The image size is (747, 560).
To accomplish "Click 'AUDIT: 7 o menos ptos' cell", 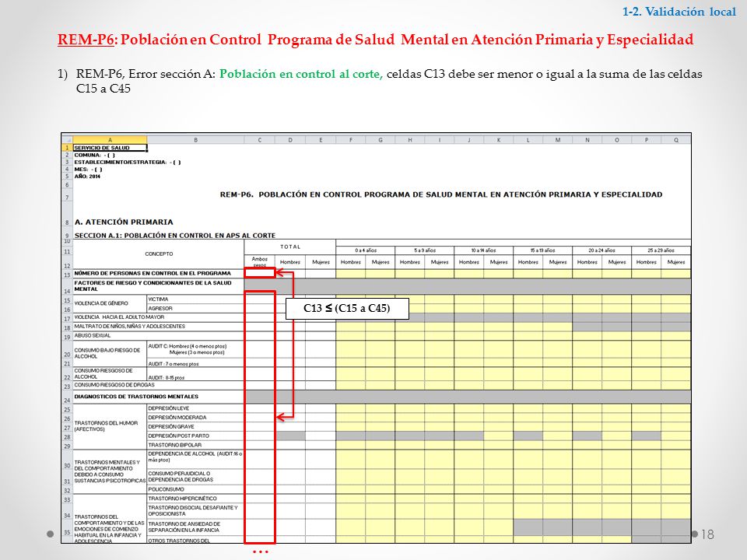I will click(195, 364).
